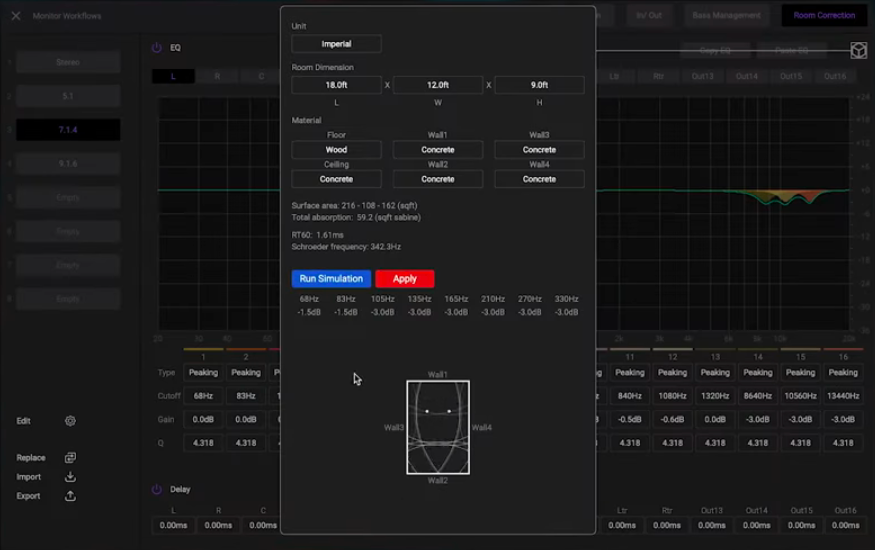
Task: Click the 3D cube room view icon
Action: [x=858, y=50]
